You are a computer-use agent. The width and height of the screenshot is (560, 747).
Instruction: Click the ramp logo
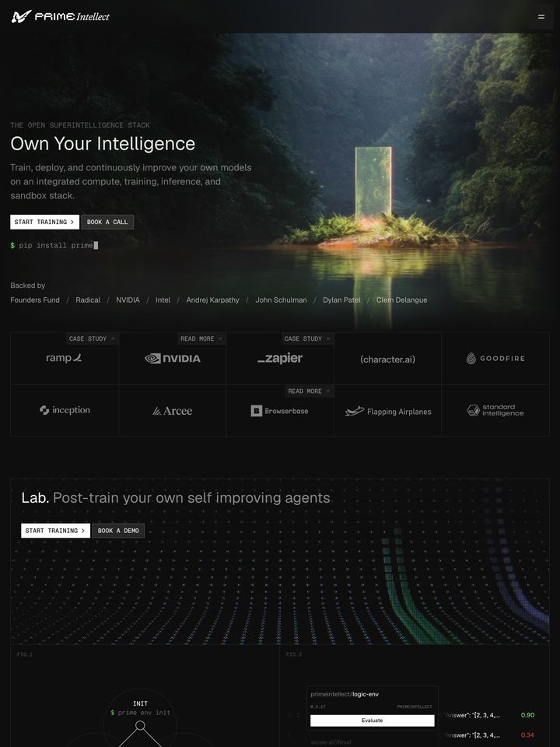(65, 358)
